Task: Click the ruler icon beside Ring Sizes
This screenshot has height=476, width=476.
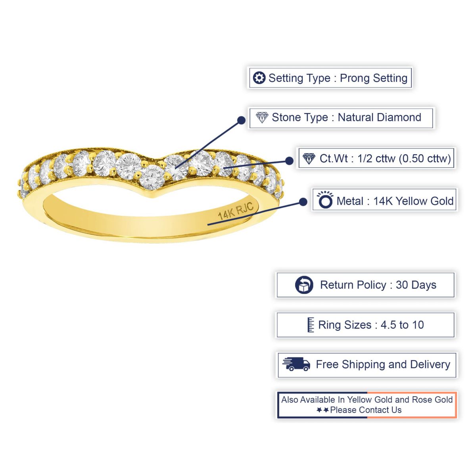Action: tap(311, 324)
